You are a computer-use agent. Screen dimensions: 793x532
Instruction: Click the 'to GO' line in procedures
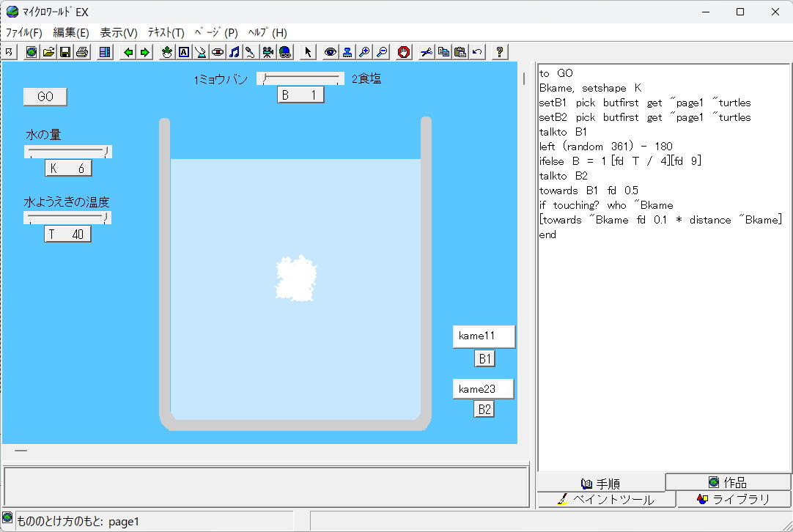click(556, 73)
